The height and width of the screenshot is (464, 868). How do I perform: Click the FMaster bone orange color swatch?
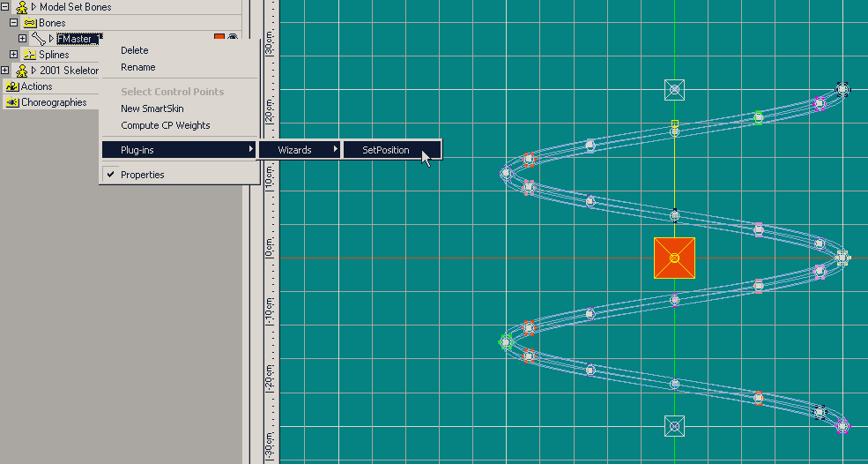tap(219, 38)
